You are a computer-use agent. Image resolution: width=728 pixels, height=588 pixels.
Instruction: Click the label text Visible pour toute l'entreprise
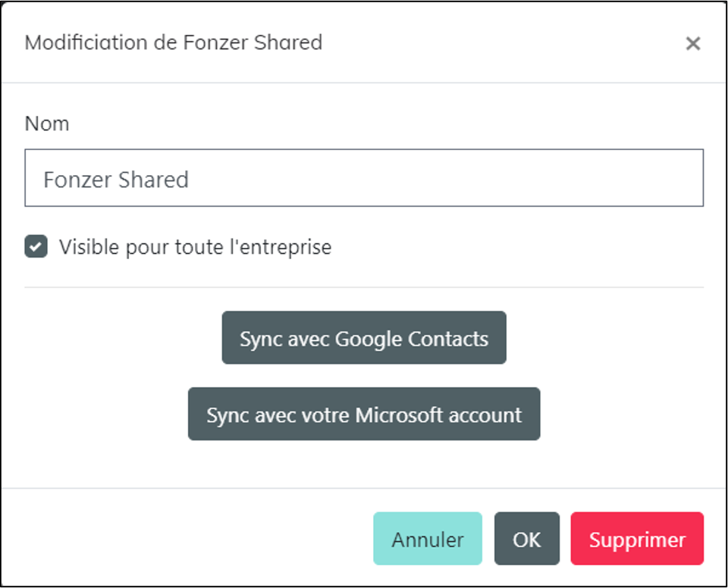click(195, 247)
